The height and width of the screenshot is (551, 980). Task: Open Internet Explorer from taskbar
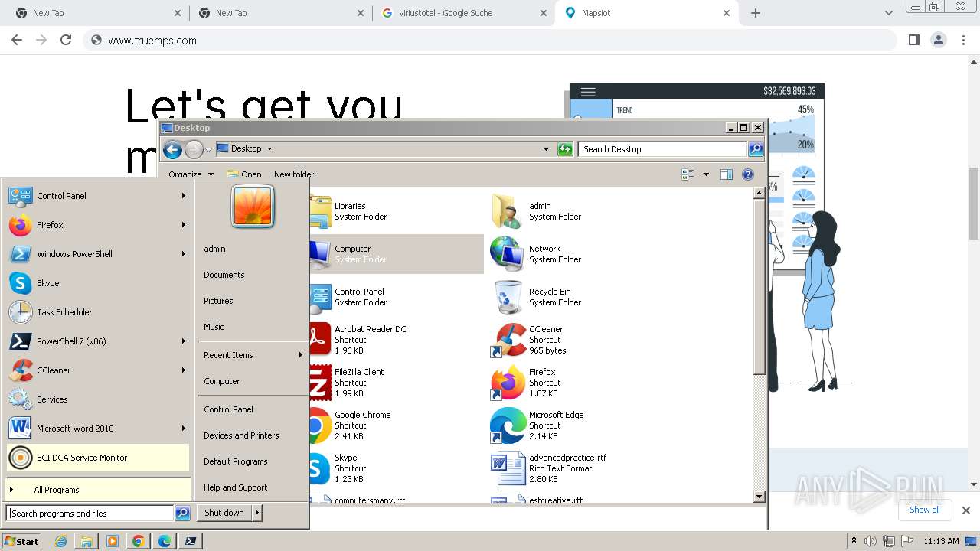click(x=61, y=541)
